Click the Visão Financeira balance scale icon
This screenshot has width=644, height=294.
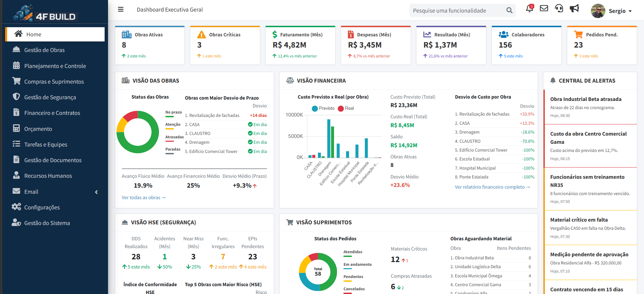[290, 81]
